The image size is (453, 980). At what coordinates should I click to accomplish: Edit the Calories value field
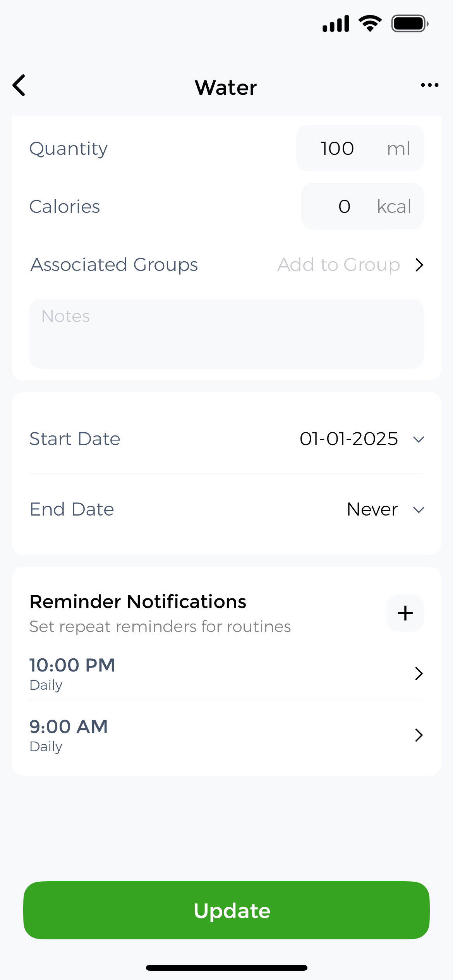[x=344, y=206]
